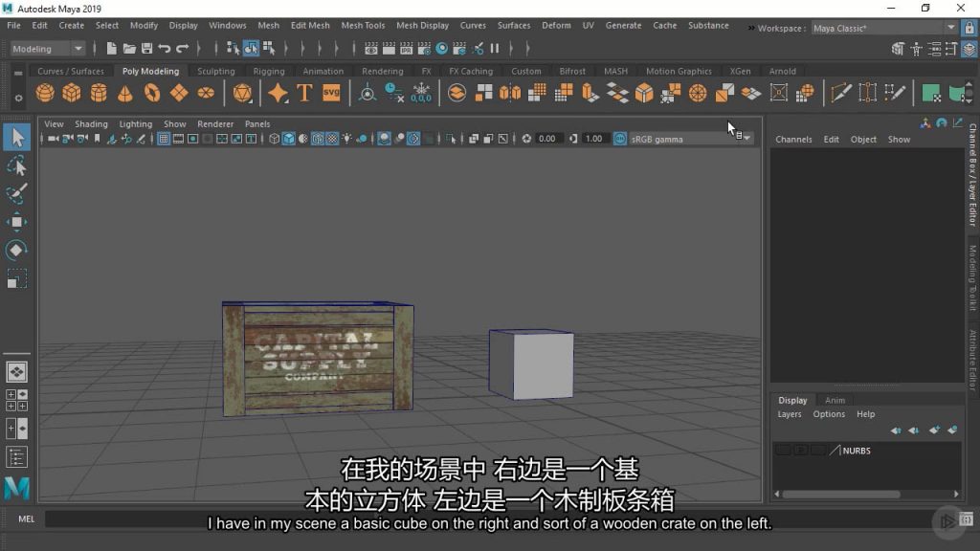Click the MEL command line label
This screenshot has height=551, width=980.
[x=26, y=519]
